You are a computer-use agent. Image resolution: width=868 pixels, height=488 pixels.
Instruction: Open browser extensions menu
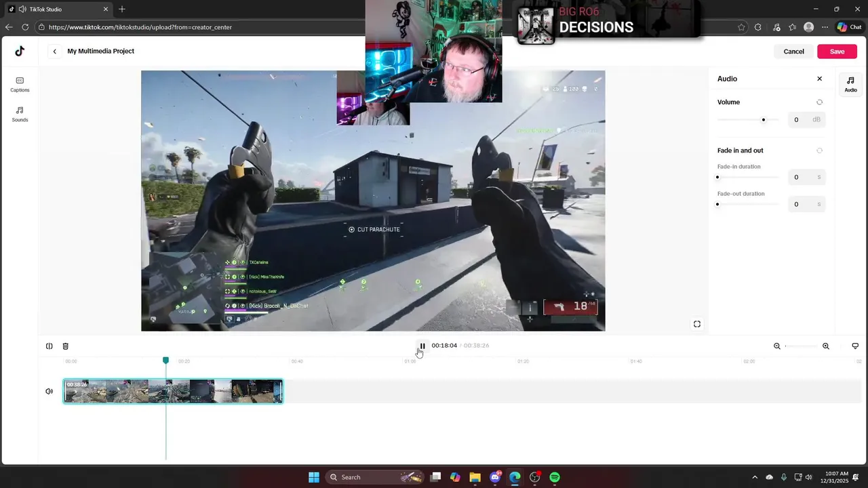tap(758, 27)
